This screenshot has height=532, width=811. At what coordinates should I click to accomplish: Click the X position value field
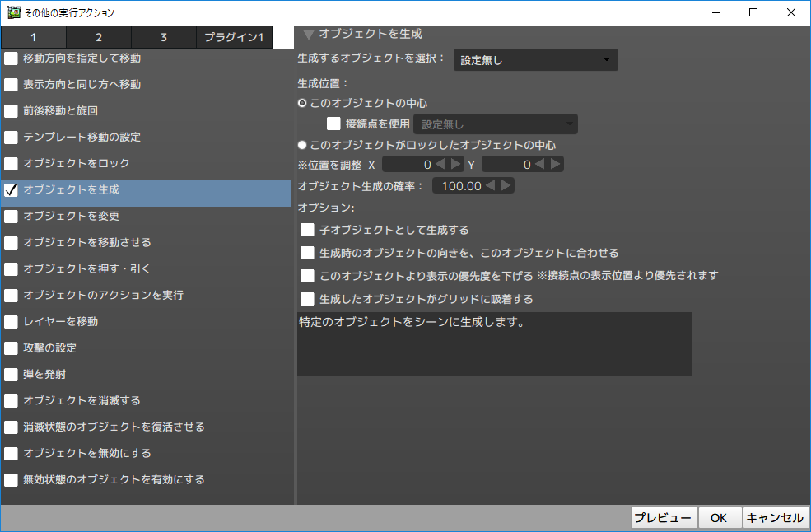408,165
